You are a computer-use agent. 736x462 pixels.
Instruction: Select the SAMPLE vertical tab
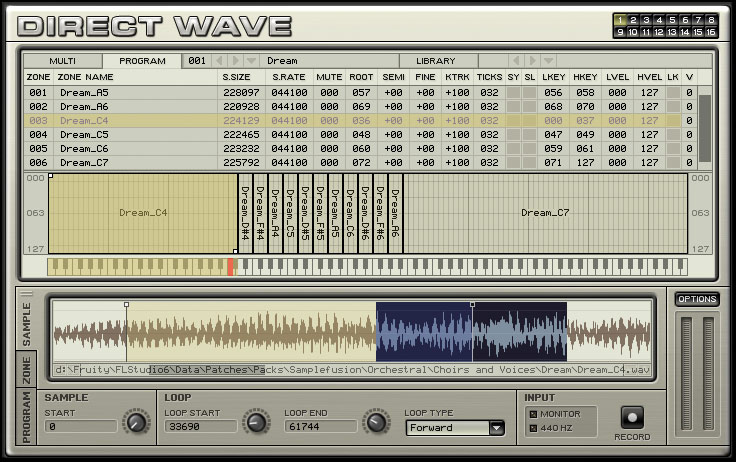[26, 324]
